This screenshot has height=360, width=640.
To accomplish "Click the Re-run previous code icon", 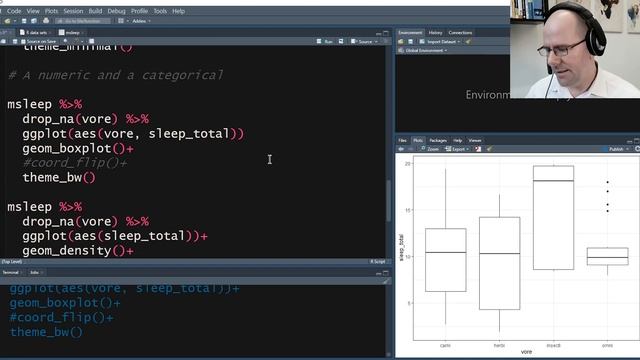I will point(341,42).
